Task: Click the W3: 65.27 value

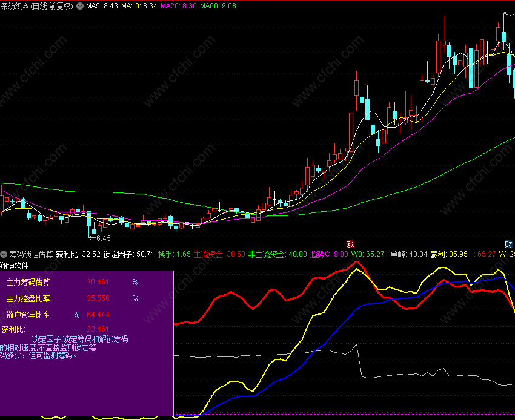Action: click(368, 254)
